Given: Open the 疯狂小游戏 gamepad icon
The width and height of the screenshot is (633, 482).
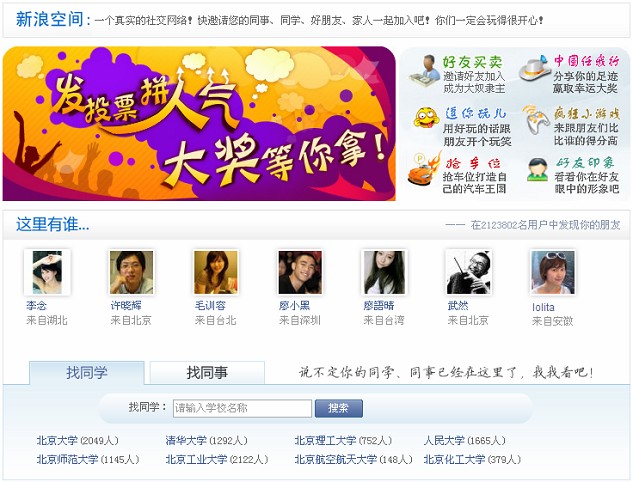Looking at the screenshot, I should pyautogui.click(x=535, y=120).
